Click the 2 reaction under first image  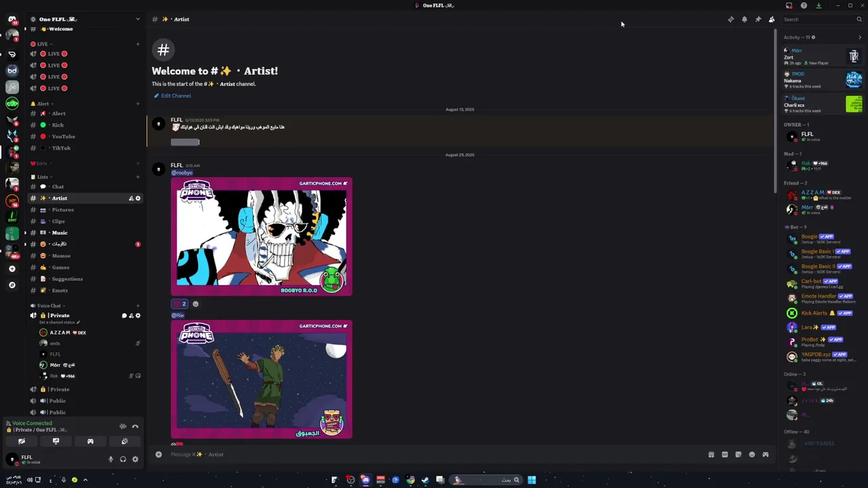coord(180,304)
